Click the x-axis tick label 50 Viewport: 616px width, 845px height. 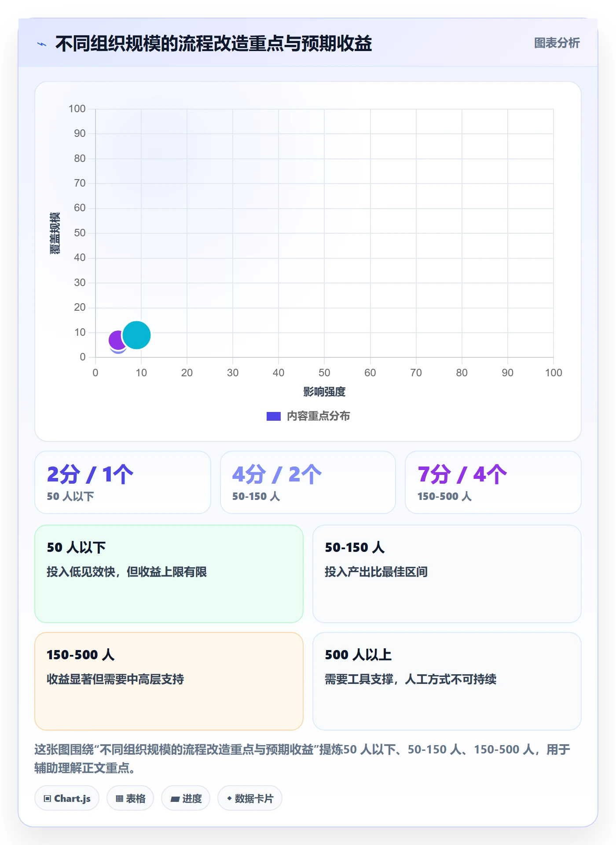point(324,373)
